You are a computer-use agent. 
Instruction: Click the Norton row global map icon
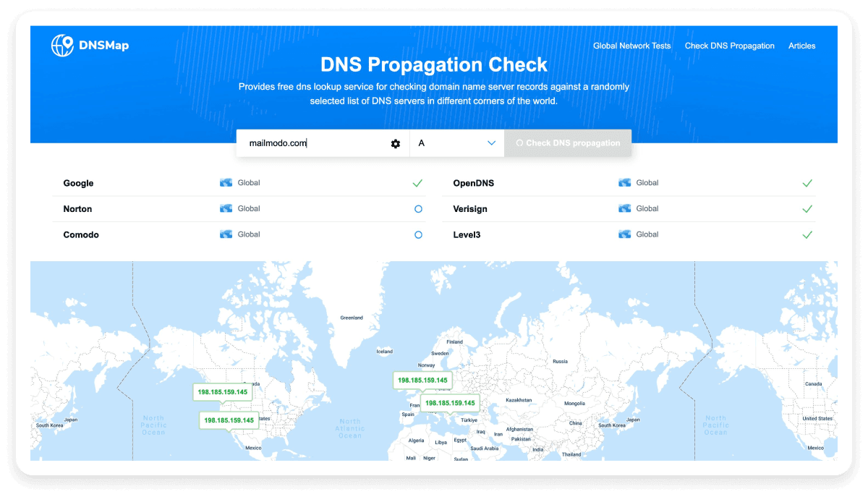point(226,208)
